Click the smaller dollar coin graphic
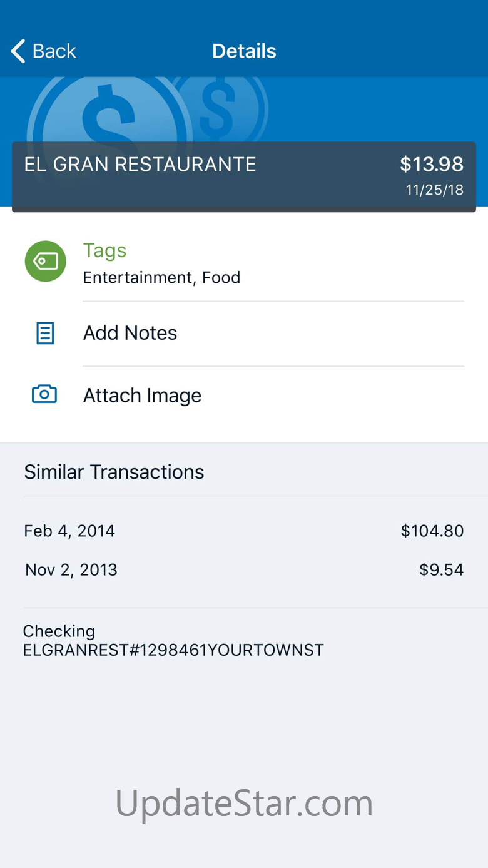This screenshot has width=488, height=868. pyautogui.click(x=220, y=109)
